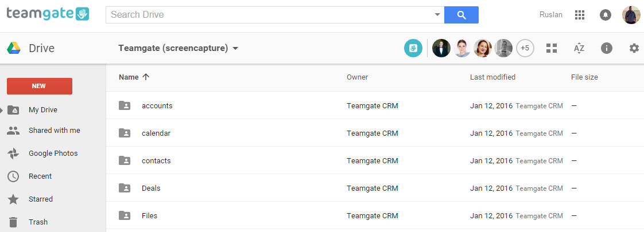
Task: Expand Teamgate (screencapture) folder dropdown
Action: click(235, 48)
